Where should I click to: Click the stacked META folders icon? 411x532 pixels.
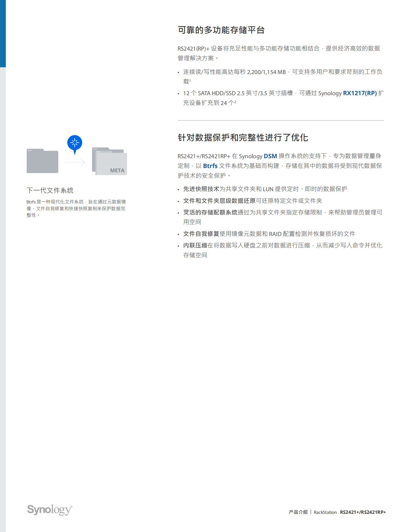tap(110, 161)
